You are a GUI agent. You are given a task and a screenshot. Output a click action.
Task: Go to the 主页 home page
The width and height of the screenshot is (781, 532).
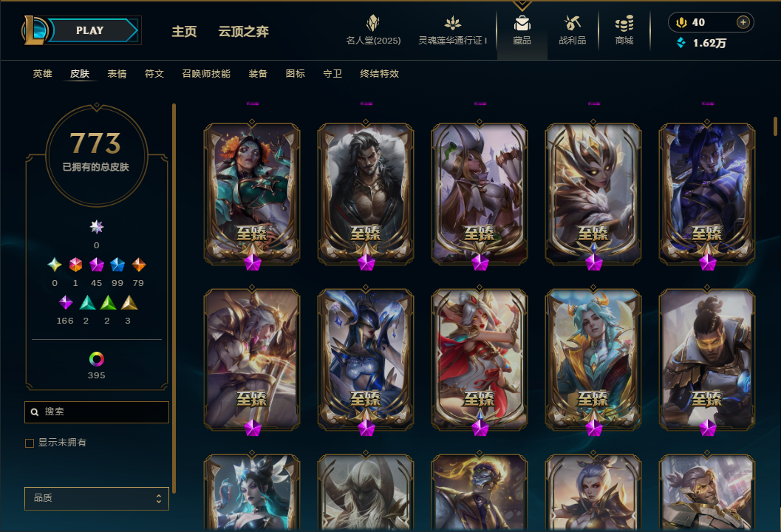pos(184,32)
